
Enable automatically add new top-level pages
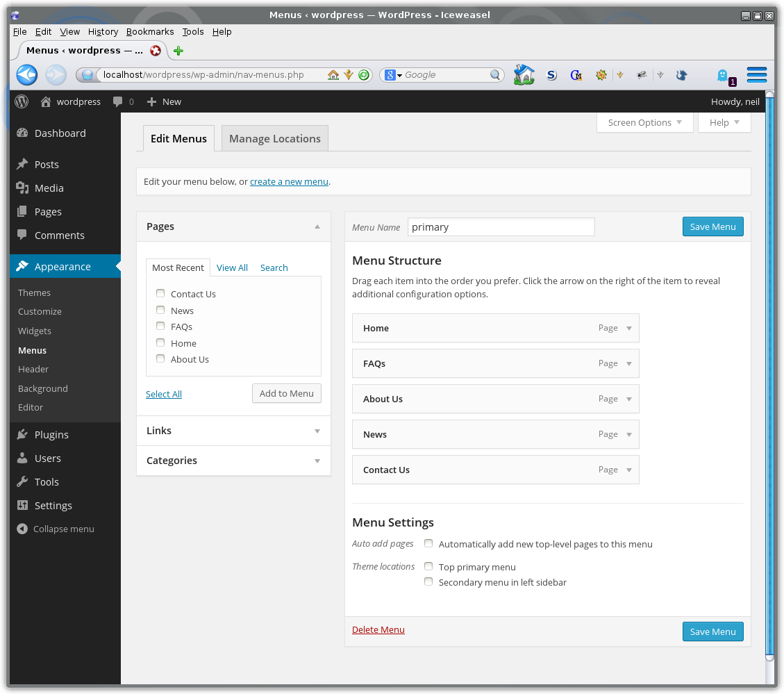pos(428,543)
